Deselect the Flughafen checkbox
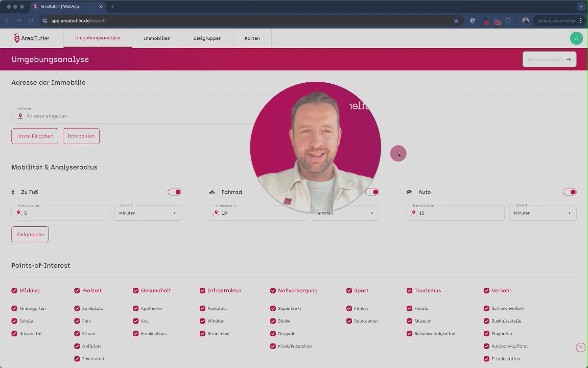The width and height of the screenshot is (588, 368). click(x=486, y=333)
